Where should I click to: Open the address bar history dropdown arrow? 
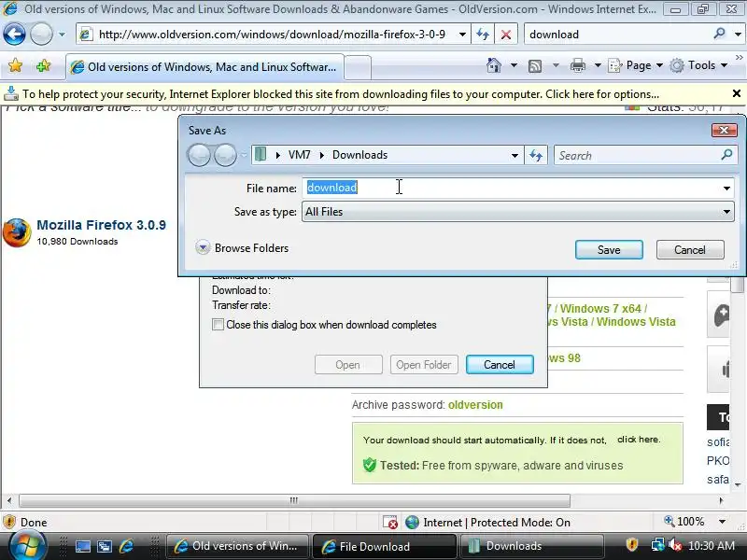462,35
